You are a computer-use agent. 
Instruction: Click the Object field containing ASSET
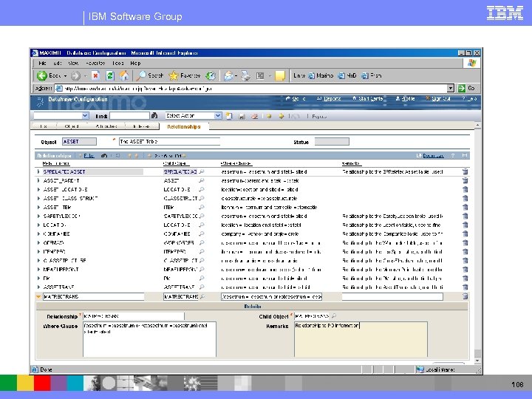[x=79, y=141]
